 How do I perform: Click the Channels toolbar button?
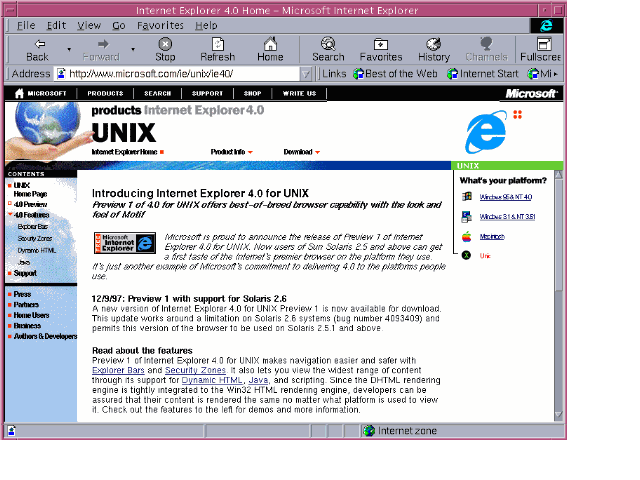click(486, 49)
